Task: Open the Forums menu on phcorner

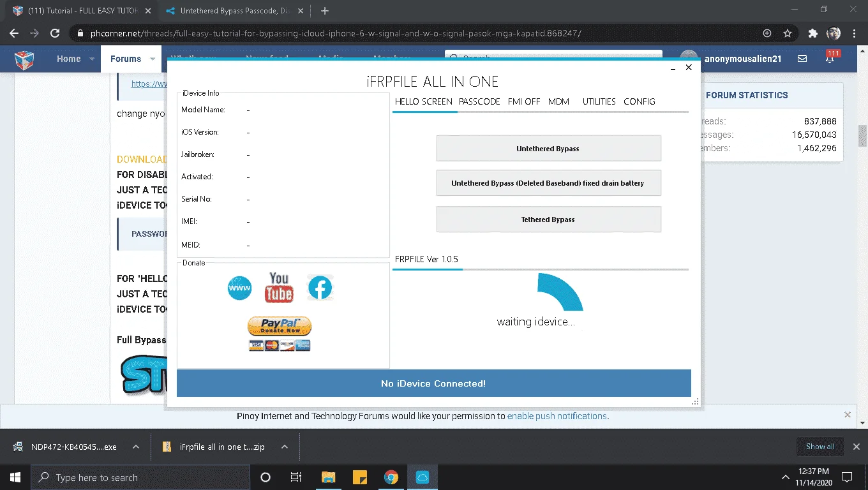Action: [126, 59]
